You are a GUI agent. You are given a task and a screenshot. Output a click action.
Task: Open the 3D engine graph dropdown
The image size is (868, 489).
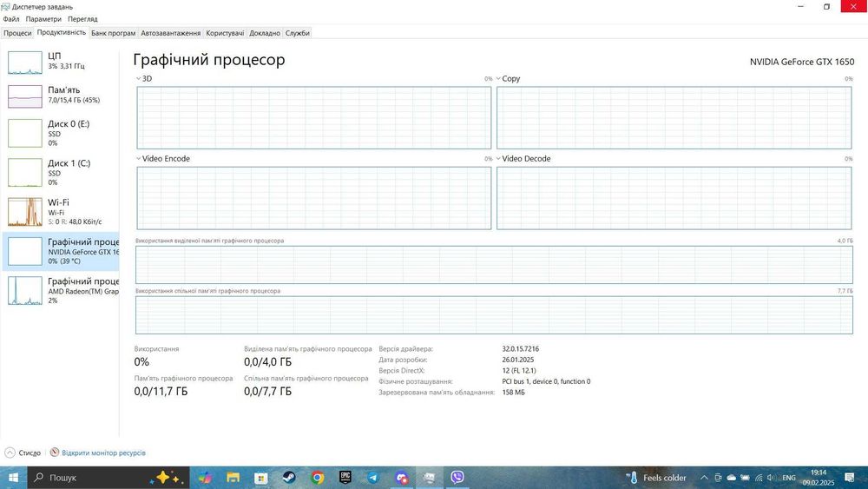[x=144, y=79]
